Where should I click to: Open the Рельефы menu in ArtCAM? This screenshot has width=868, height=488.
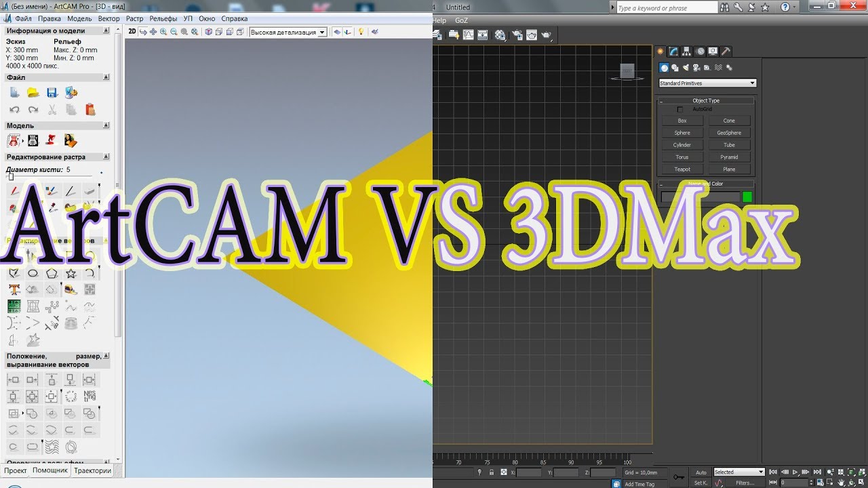click(x=163, y=18)
